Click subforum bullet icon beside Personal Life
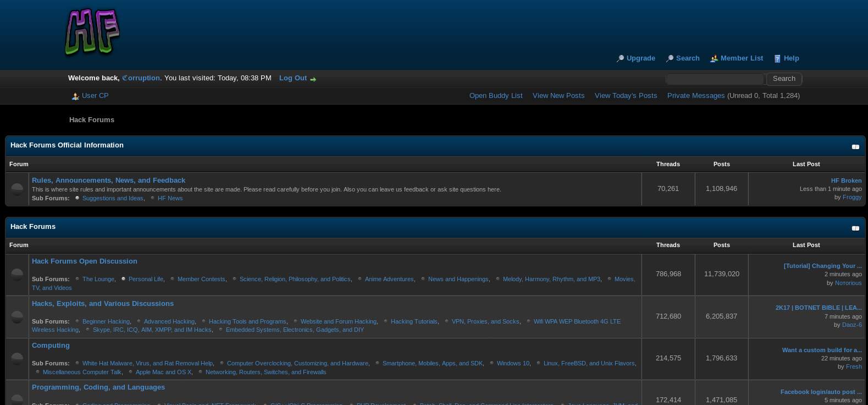The height and width of the screenshot is (405, 868). pos(124,279)
